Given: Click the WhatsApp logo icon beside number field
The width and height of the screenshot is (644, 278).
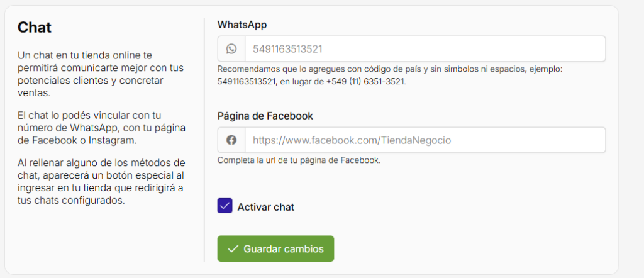Looking at the screenshot, I should (x=231, y=49).
